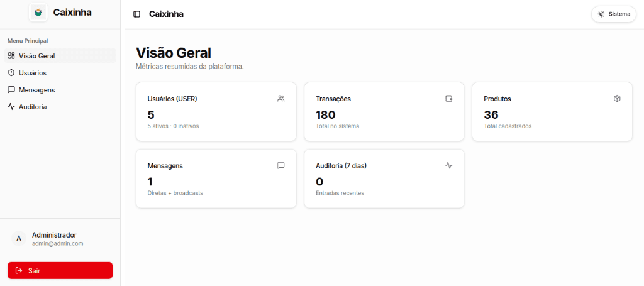Toggle sidebar with the panel icon
This screenshot has width=644, height=286.
pos(136,14)
